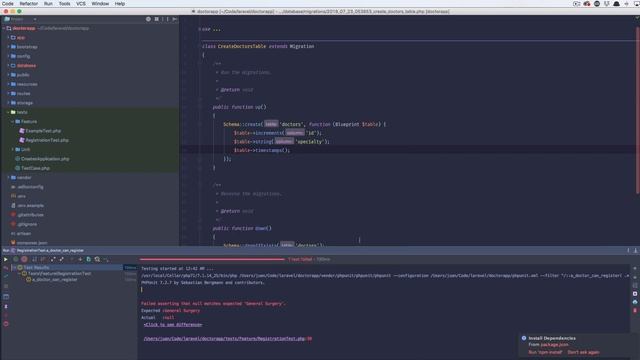Expand the Unit folder

coord(13,149)
